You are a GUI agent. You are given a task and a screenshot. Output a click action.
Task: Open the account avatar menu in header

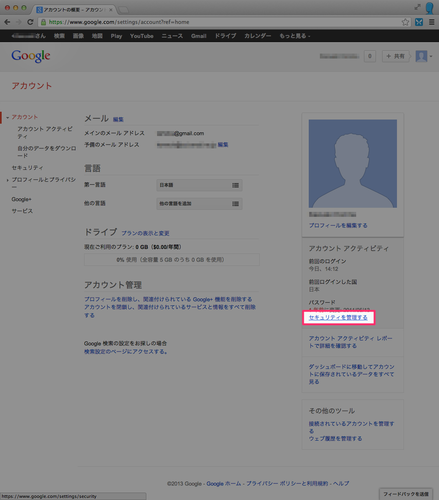[x=424, y=56]
